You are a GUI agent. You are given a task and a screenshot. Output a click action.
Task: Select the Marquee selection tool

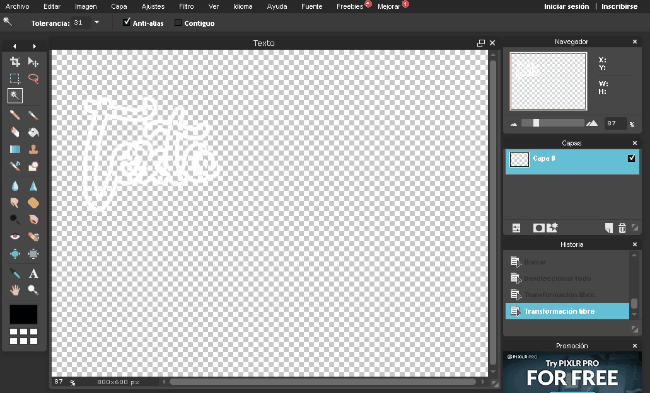(15, 78)
